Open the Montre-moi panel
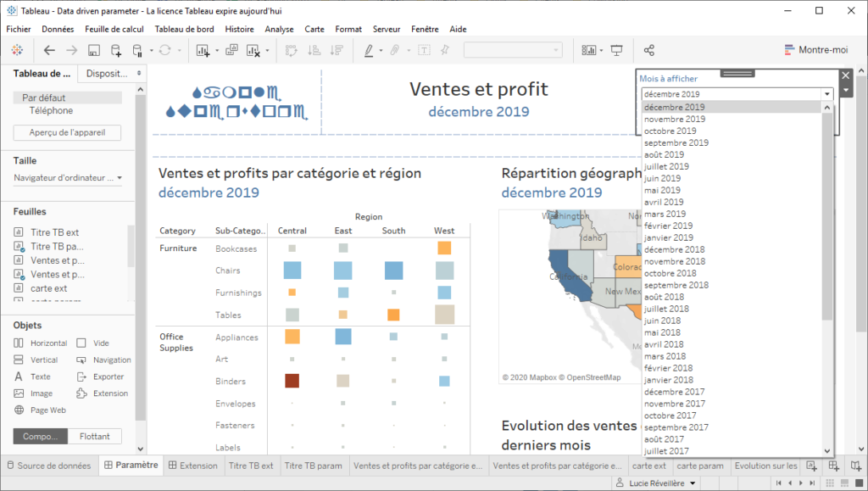This screenshot has width=868, height=491. (816, 50)
